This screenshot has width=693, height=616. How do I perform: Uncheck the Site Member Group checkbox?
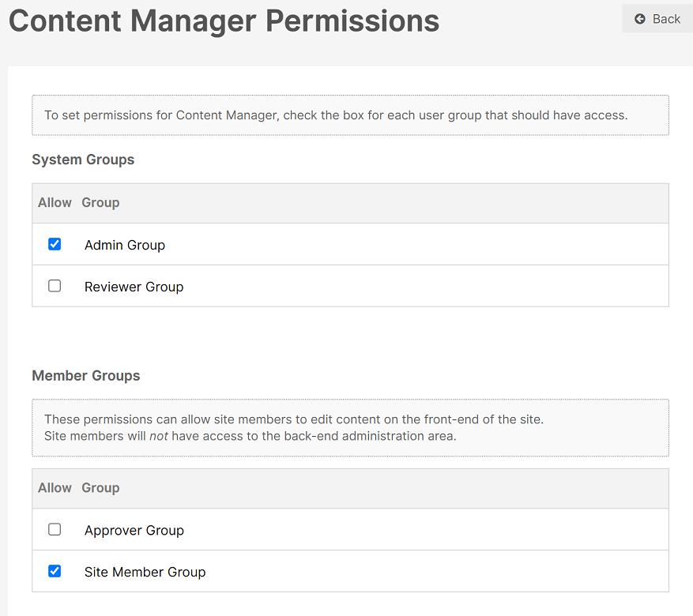point(55,572)
